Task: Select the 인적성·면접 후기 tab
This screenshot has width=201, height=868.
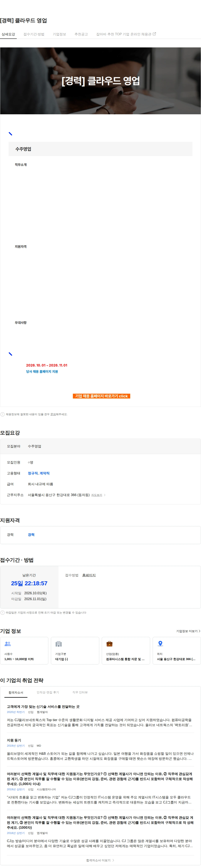Action: tap(48, 692)
